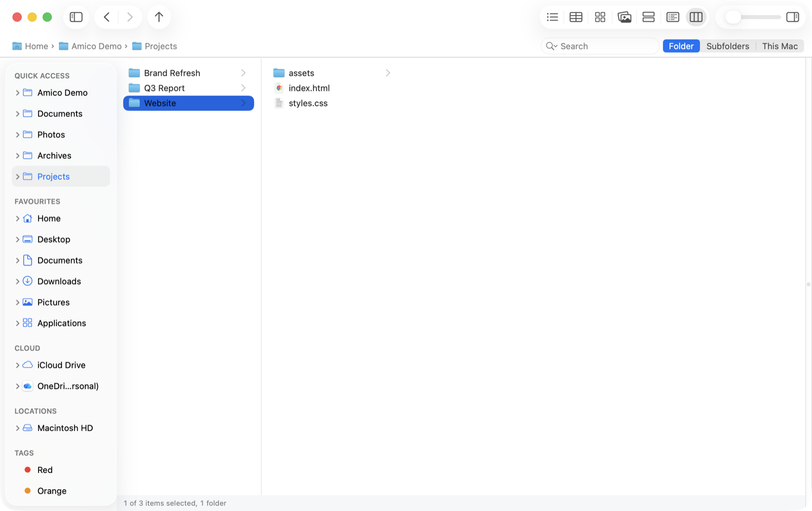Viewport: 812px width, 511px height.
Task: Select the column view button
Action: (696, 17)
